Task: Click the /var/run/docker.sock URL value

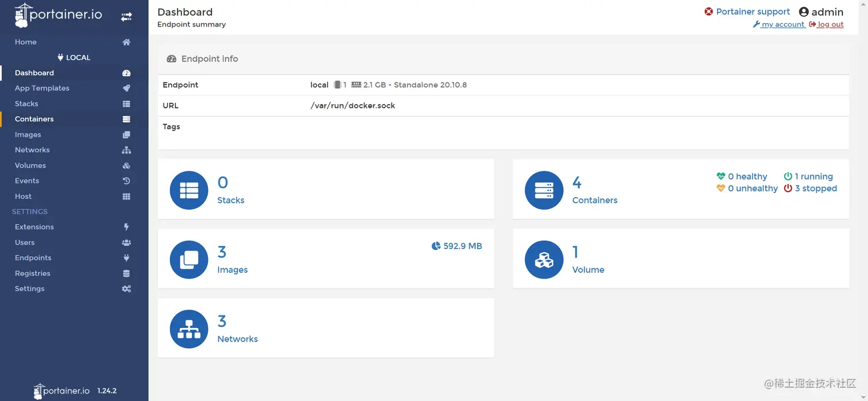Action: [352, 106]
